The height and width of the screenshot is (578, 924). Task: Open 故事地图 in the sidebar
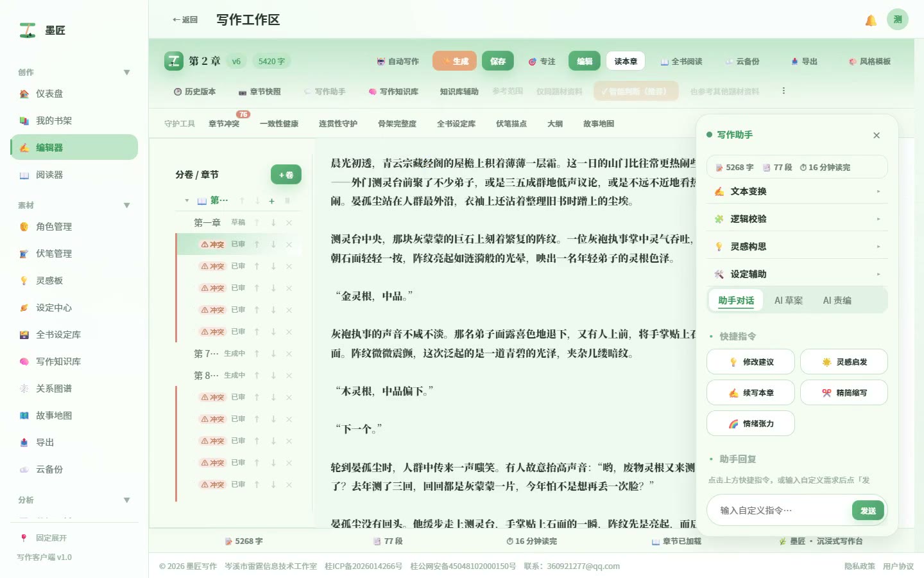(x=74, y=416)
